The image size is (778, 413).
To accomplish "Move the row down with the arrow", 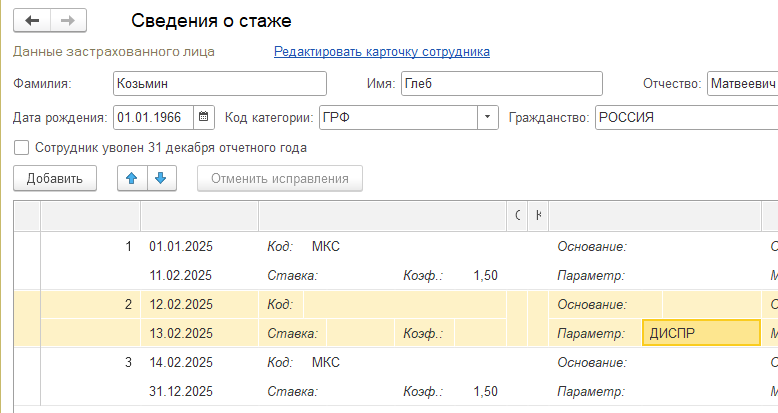I will pyautogui.click(x=161, y=178).
